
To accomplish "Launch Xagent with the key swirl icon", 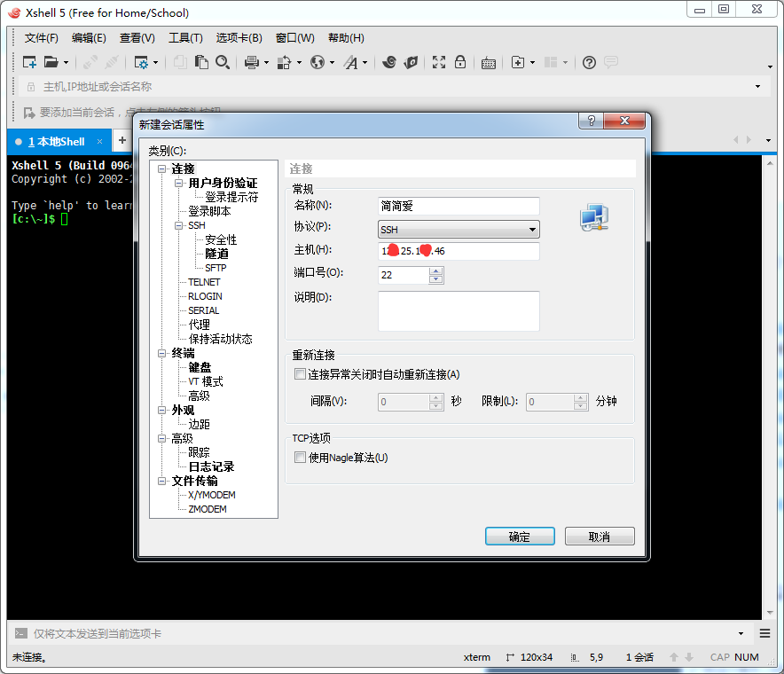I will coord(411,62).
